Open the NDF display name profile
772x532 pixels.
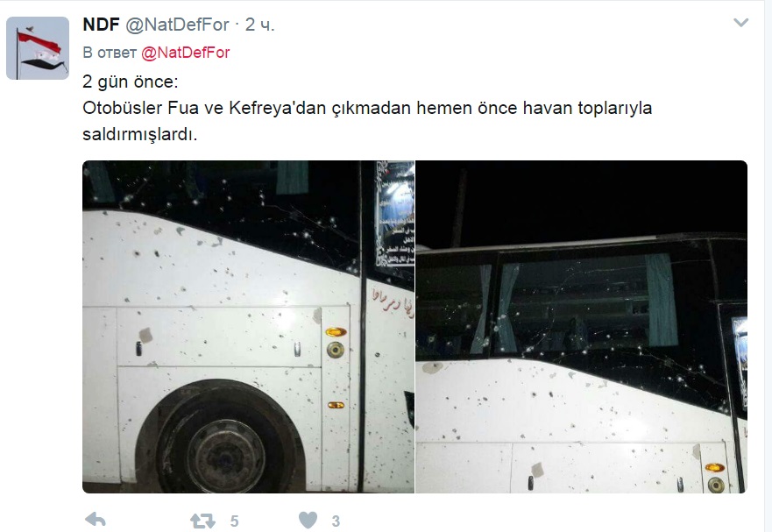[101, 25]
